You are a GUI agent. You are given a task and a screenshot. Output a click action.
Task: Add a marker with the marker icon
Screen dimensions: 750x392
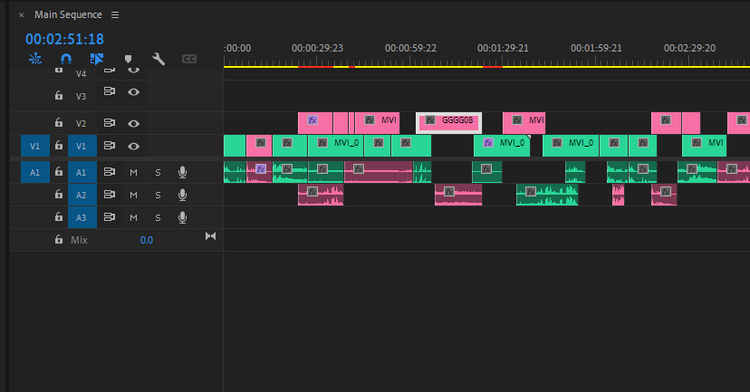click(x=128, y=59)
